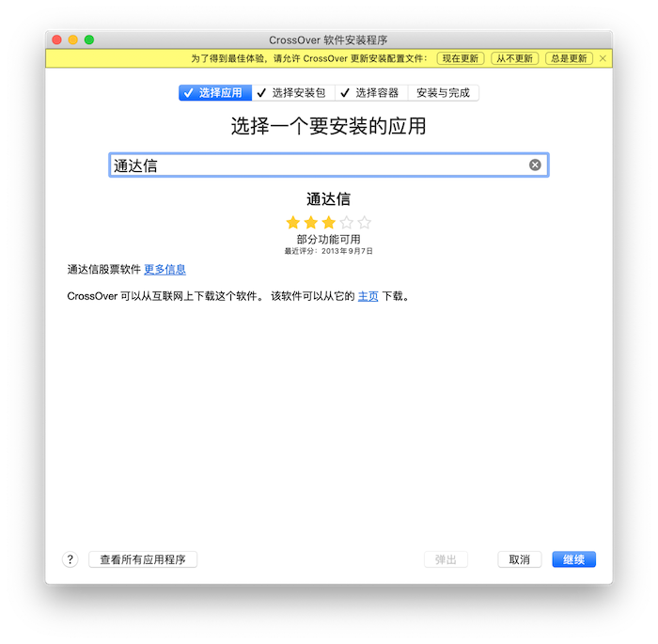The width and height of the screenshot is (658, 644).
Task: Select the 安装与完成 tab
Action: [443, 93]
